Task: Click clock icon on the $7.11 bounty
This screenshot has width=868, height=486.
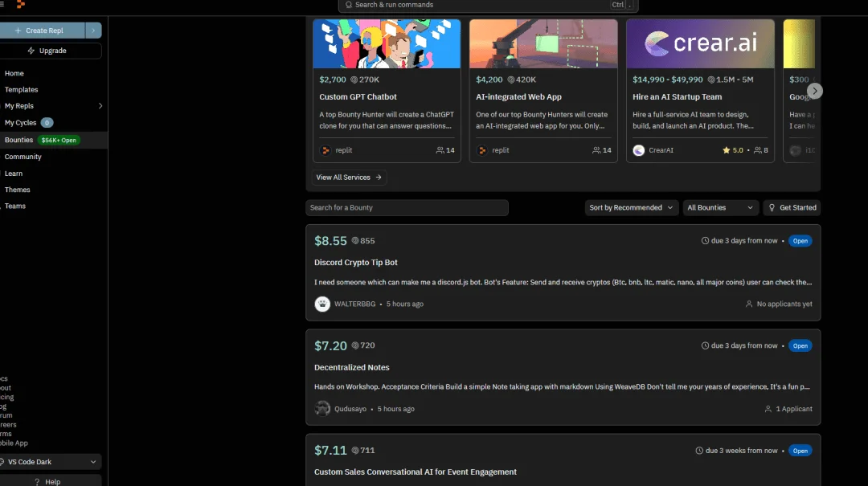Action: [x=699, y=451]
